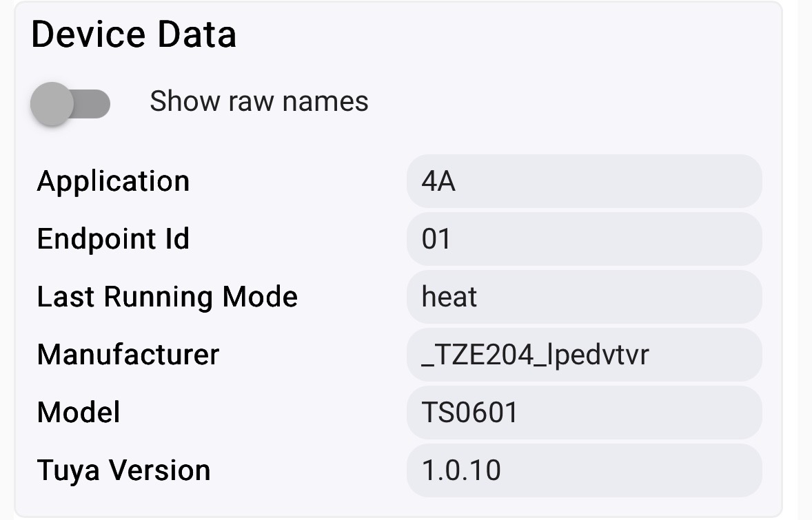Click the Device Data heading

(134, 34)
